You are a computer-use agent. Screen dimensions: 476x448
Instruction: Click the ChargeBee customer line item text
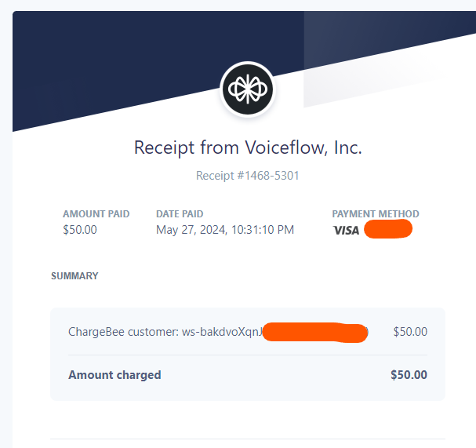[165, 332]
